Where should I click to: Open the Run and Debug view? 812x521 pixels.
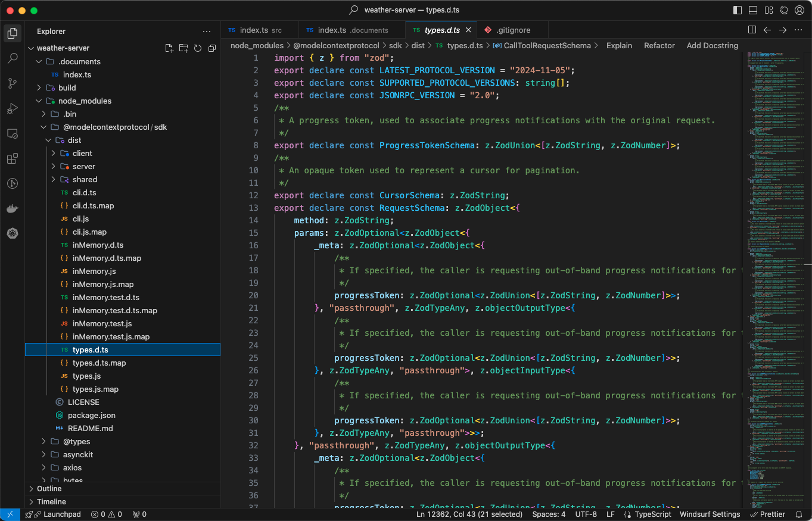coord(13,108)
